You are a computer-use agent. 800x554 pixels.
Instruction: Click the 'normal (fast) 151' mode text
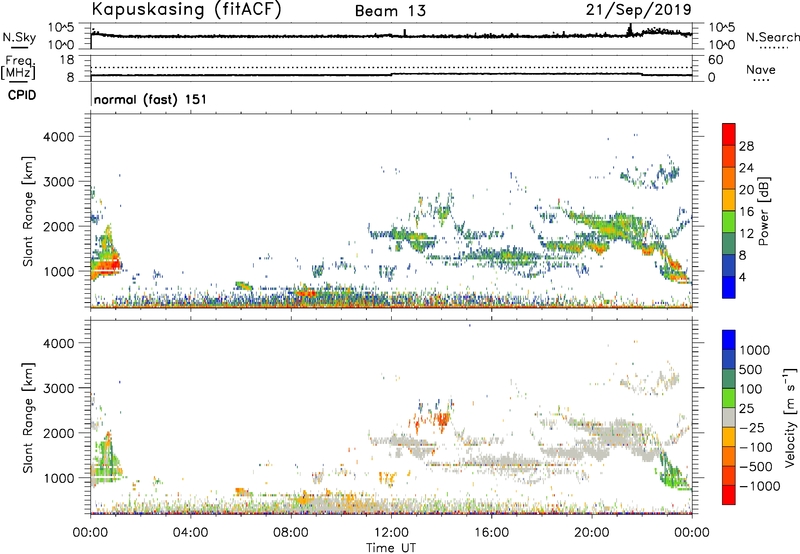coord(151,99)
